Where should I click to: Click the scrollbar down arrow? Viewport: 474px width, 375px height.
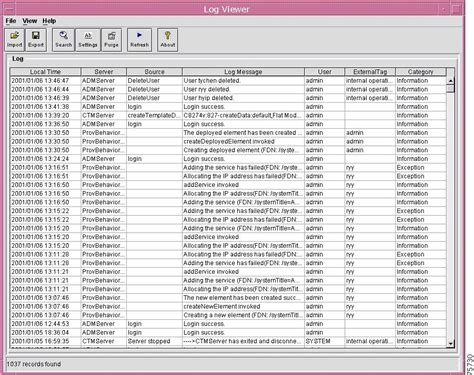tap(450, 343)
